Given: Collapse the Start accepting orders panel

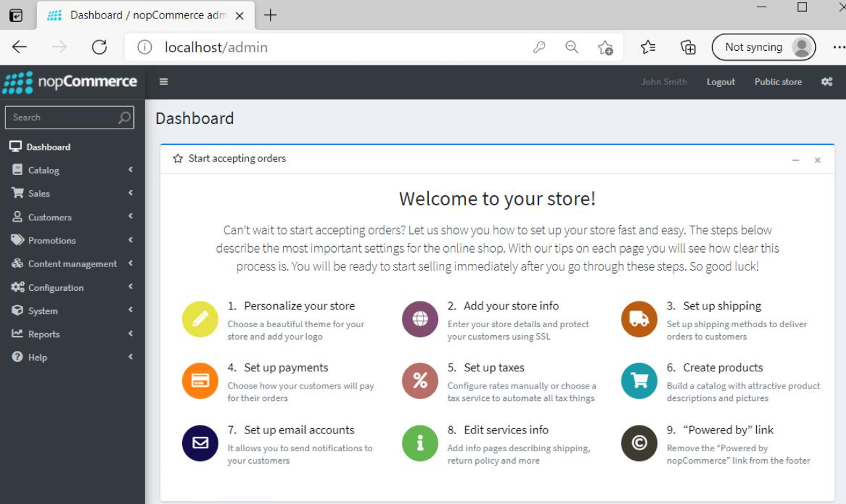Looking at the screenshot, I should tap(796, 160).
